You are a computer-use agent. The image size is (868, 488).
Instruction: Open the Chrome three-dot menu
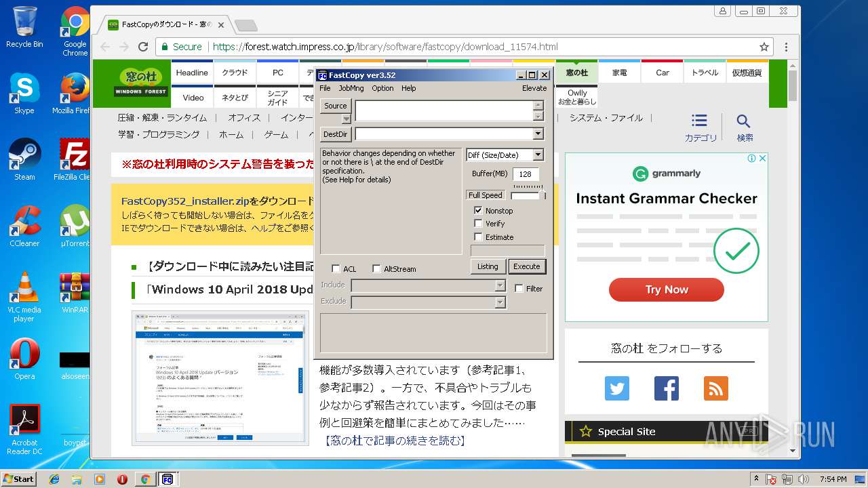(786, 47)
